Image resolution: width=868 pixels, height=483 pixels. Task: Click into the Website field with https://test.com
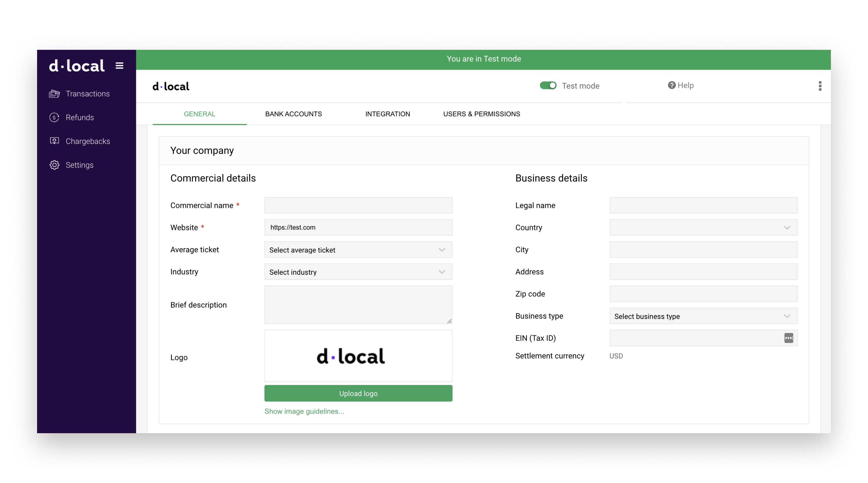pos(358,227)
